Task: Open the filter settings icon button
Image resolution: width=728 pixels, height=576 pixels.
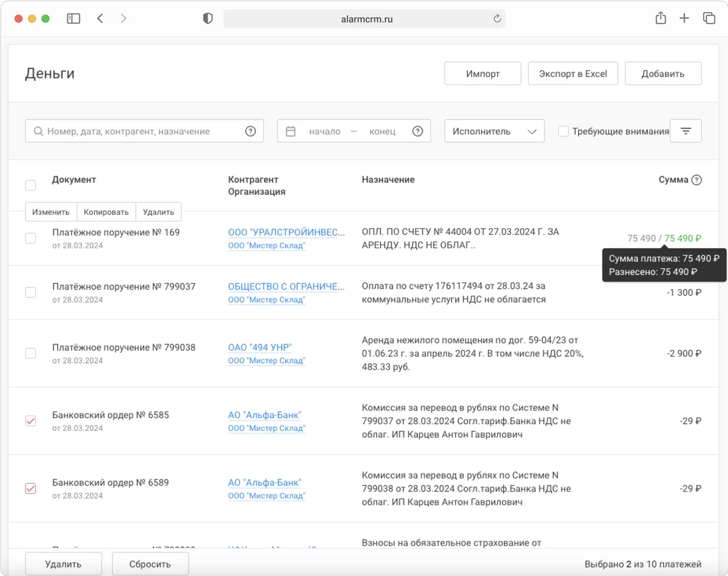Action: click(686, 131)
